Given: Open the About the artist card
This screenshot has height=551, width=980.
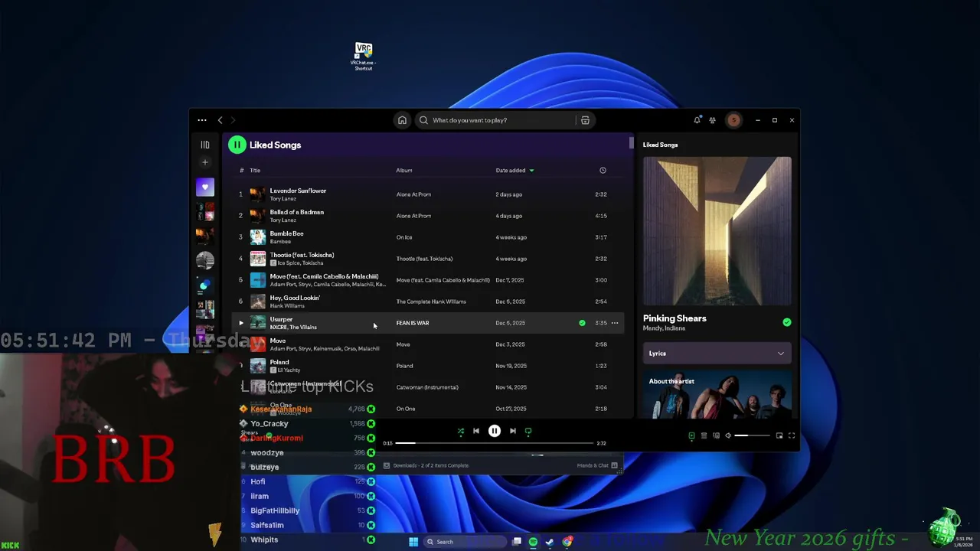Looking at the screenshot, I should click(x=717, y=395).
